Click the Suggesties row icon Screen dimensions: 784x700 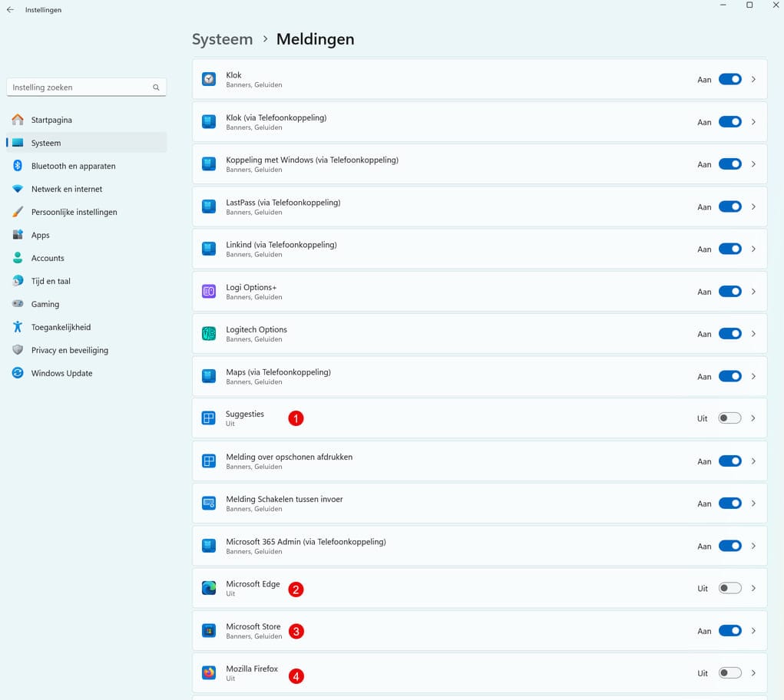tap(209, 418)
